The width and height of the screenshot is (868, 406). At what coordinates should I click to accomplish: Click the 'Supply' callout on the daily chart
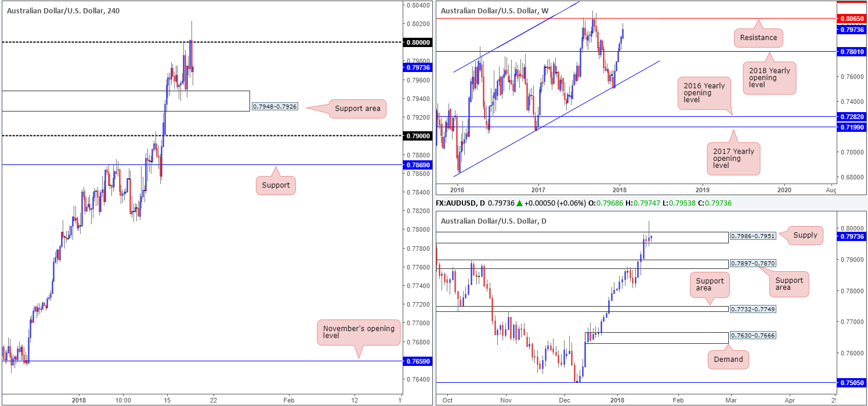(805, 235)
